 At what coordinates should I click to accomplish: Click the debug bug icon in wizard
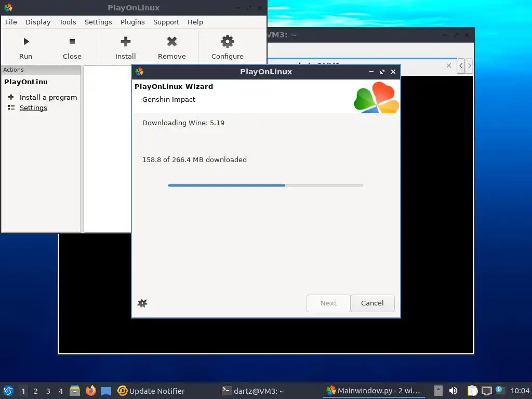(142, 303)
